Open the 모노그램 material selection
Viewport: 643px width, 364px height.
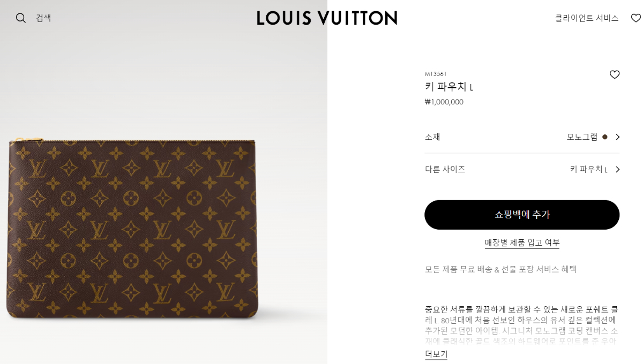(582, 137)
